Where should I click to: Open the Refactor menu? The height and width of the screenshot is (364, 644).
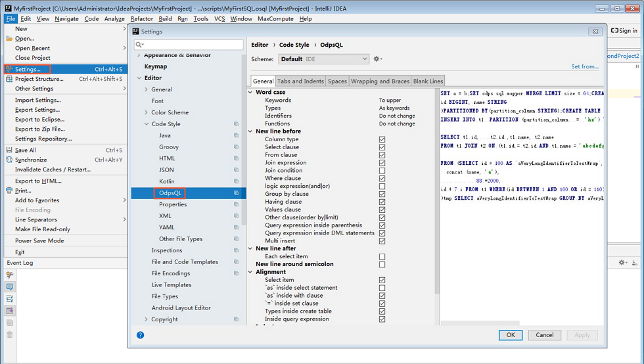tap(142, 18)
